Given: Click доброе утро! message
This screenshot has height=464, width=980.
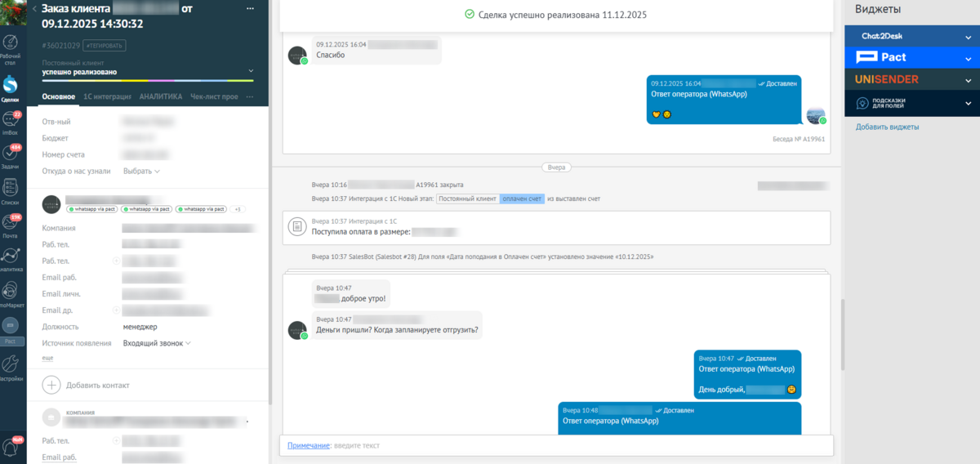Looking at the screenshot, I should (x=351, y=294).
